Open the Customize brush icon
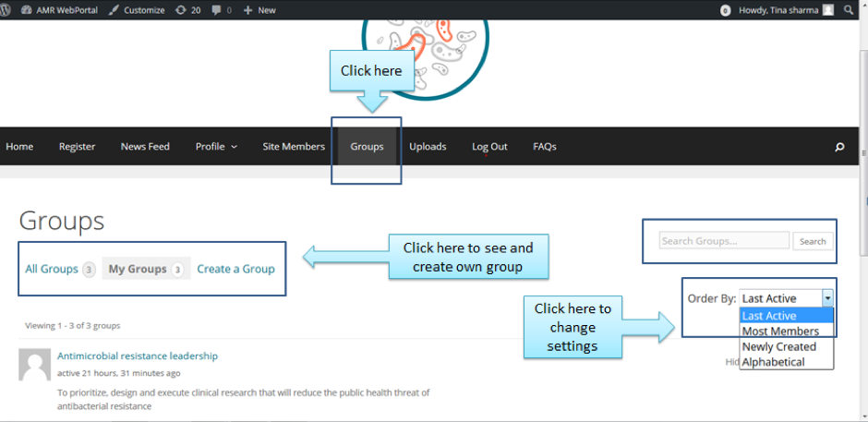868x422 pixels. (113, 9)
